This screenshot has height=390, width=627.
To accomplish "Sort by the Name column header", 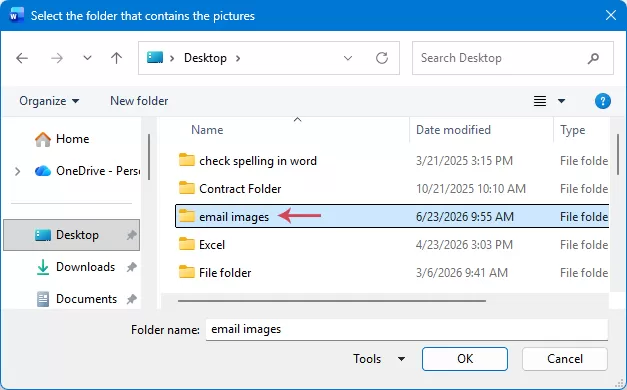I will (207, 130).
